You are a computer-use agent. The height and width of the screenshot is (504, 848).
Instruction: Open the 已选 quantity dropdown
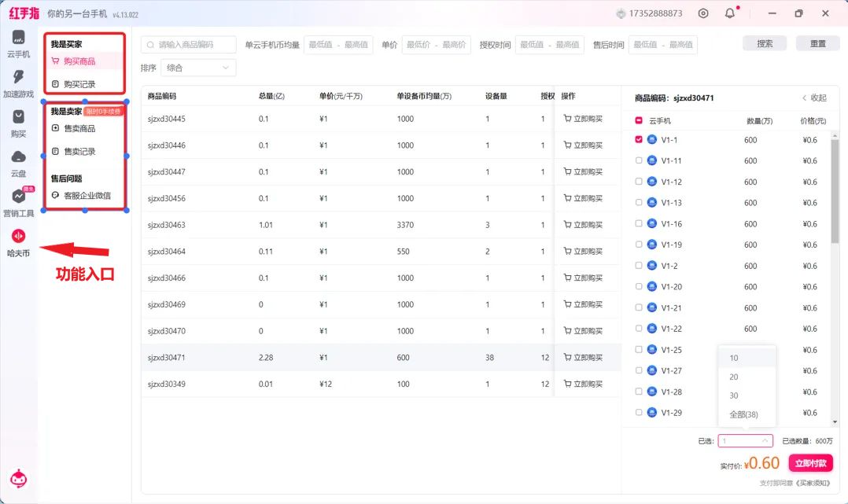coord(745,441)
